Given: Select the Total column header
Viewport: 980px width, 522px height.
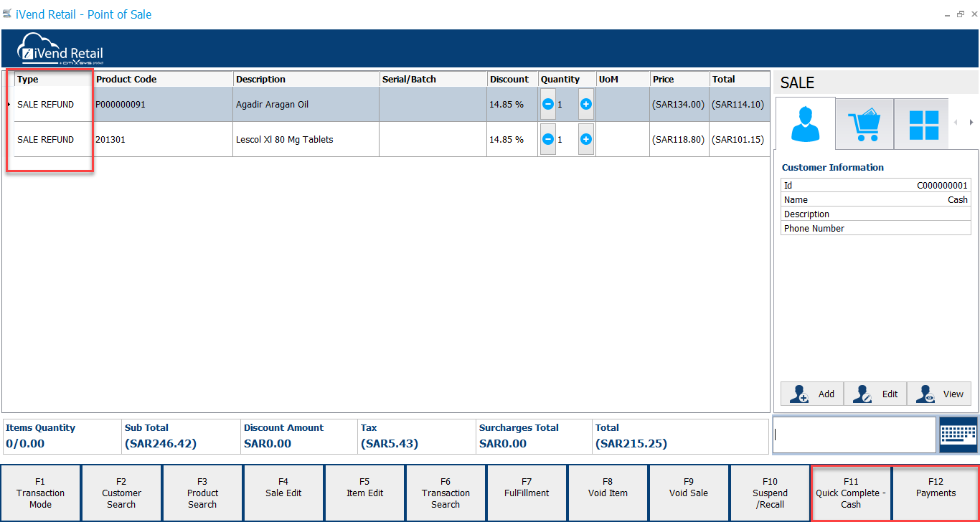Looking at the screenshot, I should (x=740, y=80).
